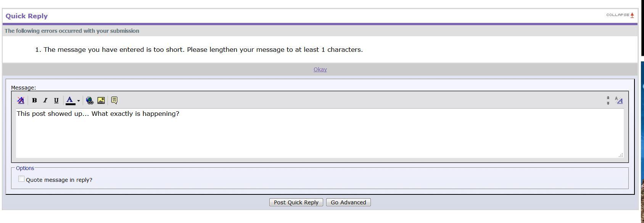Open the text color dropdown arrow

(x=79, y=101)
